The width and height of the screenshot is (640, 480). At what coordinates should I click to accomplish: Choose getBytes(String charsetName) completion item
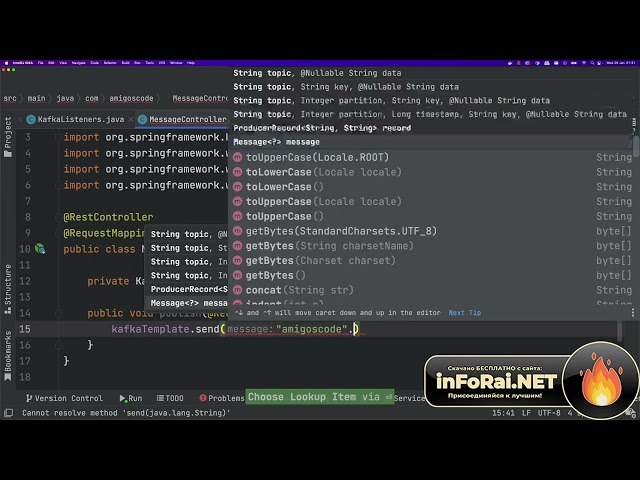coord(432,246)
